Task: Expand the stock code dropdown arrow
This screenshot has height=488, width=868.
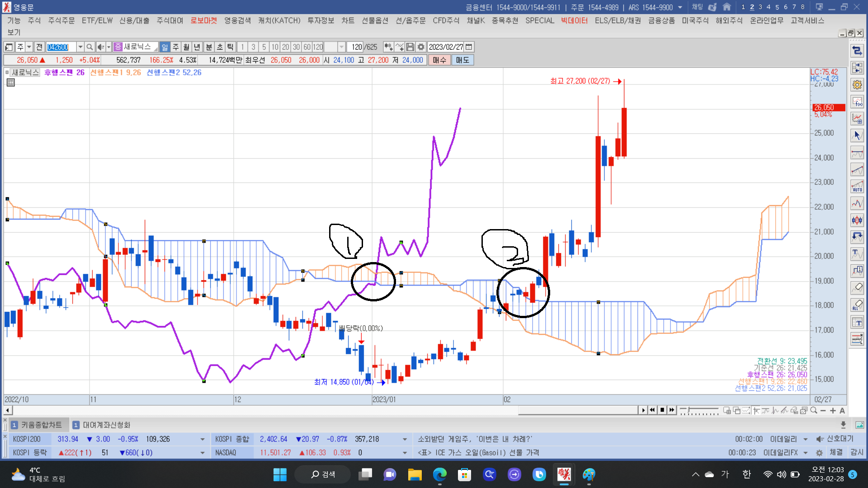Action: (x=80, y=47)
